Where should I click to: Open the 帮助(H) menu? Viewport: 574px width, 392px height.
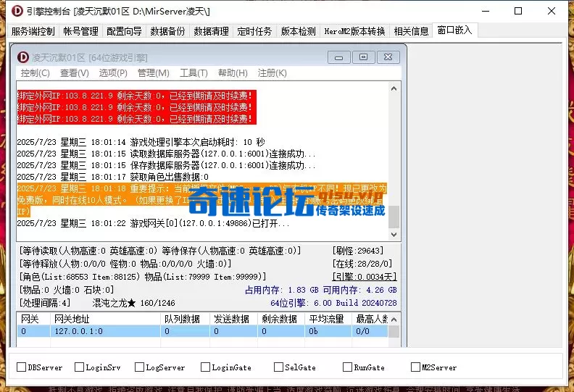233,73
